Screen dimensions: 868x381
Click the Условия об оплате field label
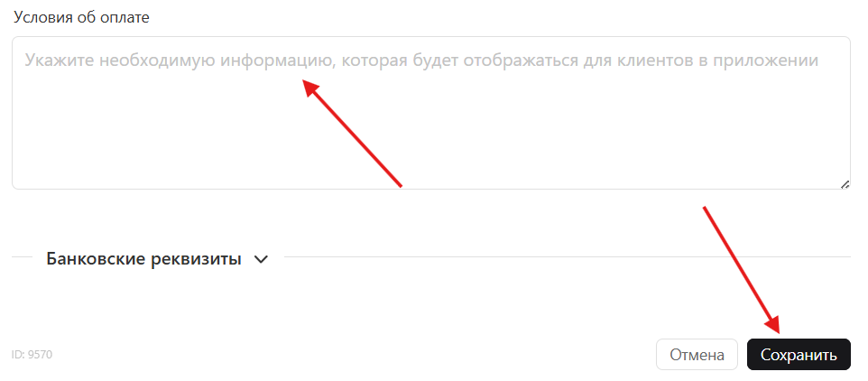click(81, 17)
